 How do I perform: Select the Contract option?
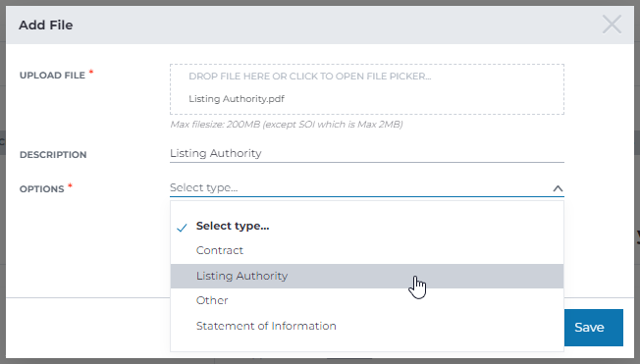(367, 250)
